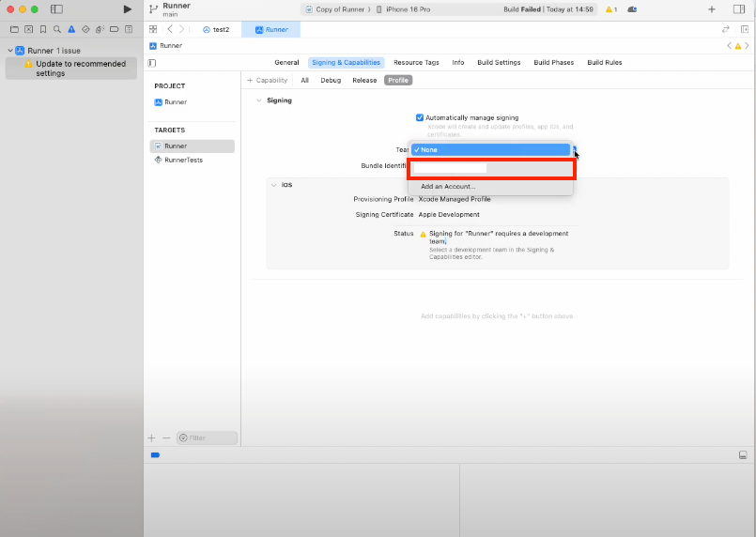Select the Profile configuration filter

coord(398,81)
